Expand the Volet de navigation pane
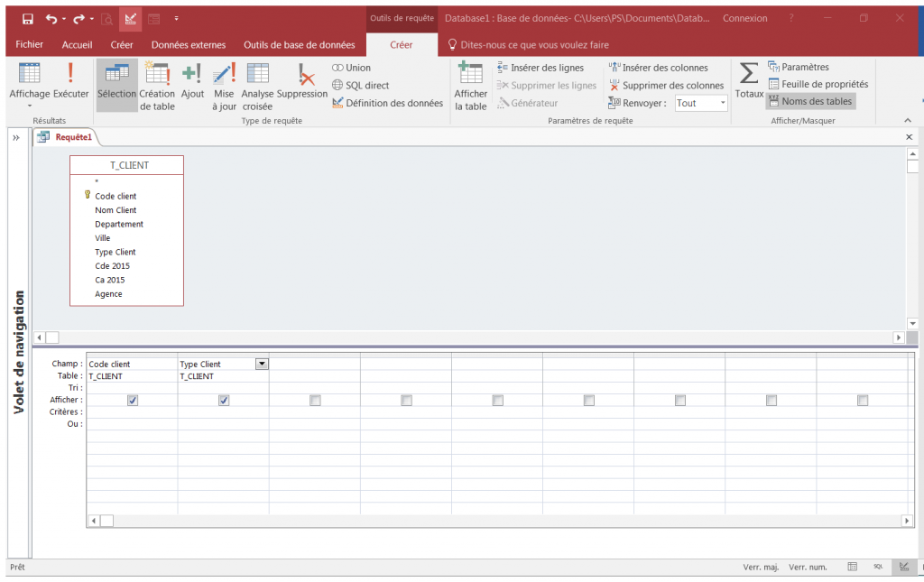The height and width of the screenshot is (582, 924). coord(16,138)
